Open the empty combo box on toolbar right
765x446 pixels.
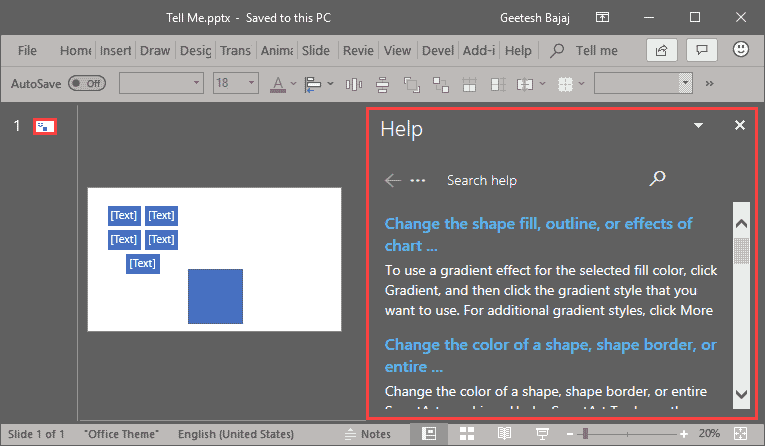pos(643,83)
